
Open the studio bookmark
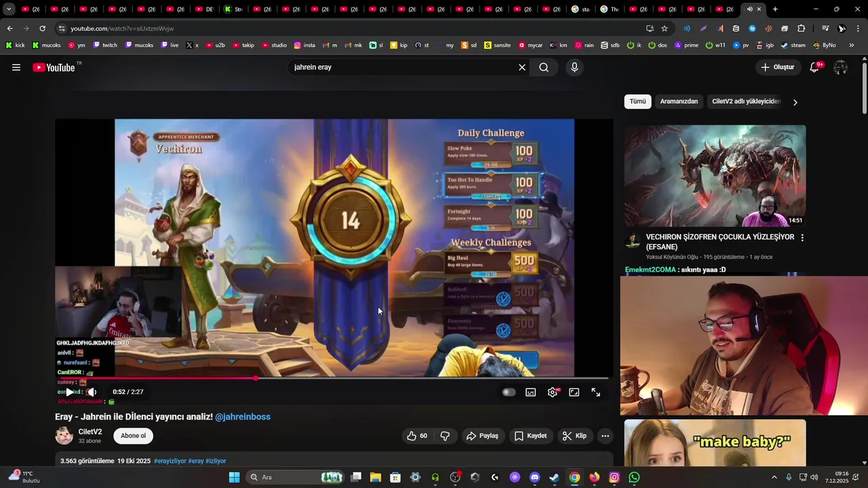[x=273, y=45]
